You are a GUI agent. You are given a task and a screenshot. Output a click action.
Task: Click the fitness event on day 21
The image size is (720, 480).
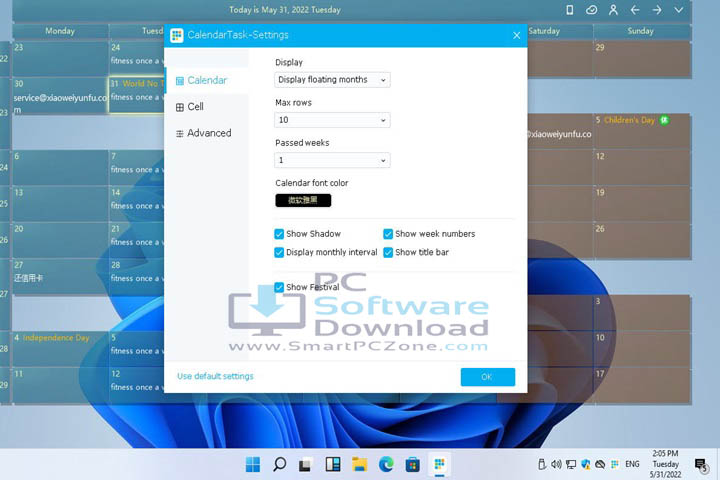(x=137, y=243)
